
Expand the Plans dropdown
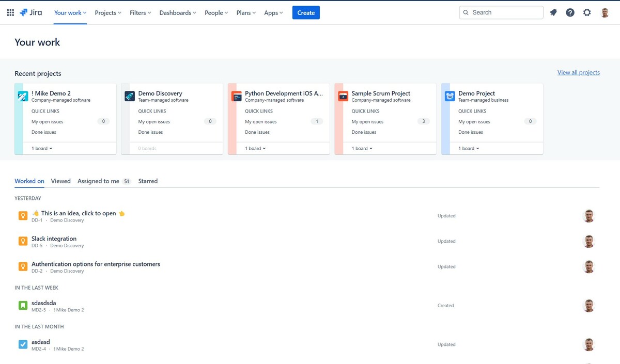click(245, 12)
